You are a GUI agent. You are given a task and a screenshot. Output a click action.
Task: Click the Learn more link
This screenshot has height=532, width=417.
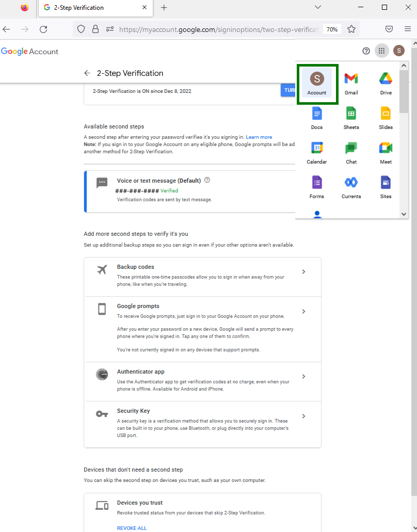(259, 137)
